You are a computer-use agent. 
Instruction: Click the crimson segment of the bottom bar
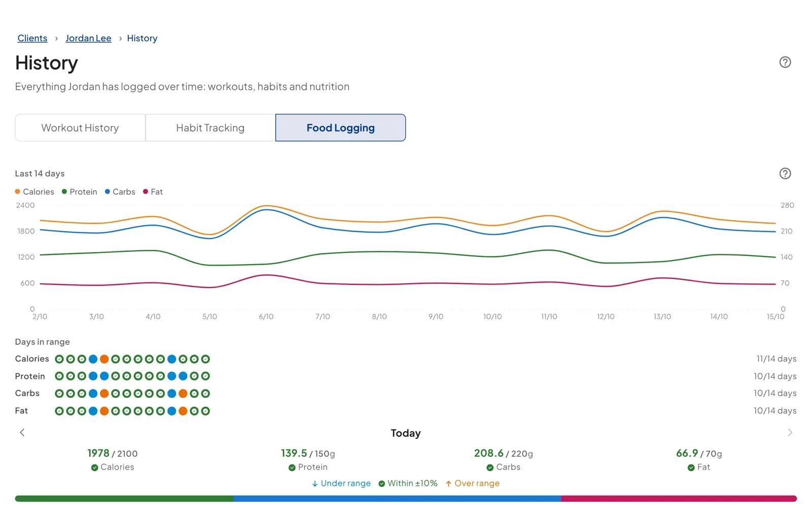coord(679,499)
